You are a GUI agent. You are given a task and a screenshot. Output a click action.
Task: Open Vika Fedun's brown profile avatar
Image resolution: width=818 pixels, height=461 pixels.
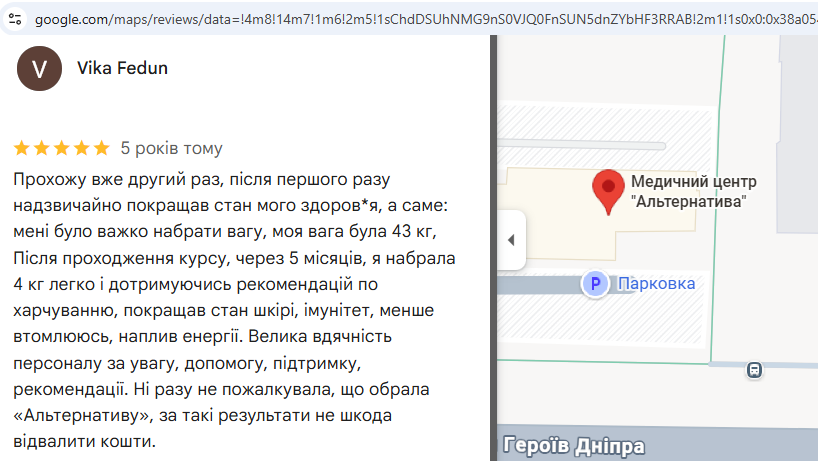coord(39,68)
